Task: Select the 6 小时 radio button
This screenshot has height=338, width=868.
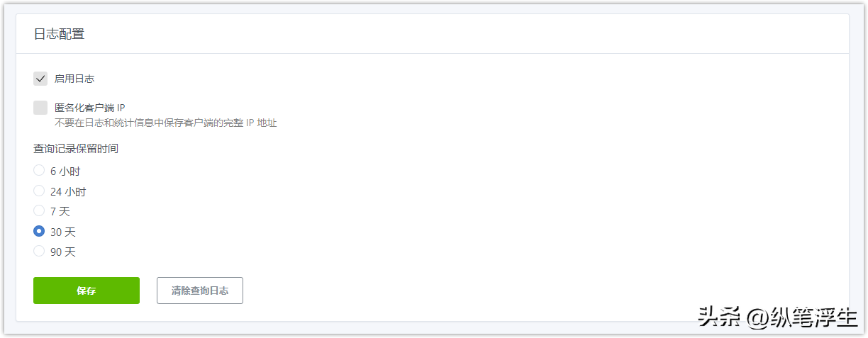Action: click(x=39, y=171)
